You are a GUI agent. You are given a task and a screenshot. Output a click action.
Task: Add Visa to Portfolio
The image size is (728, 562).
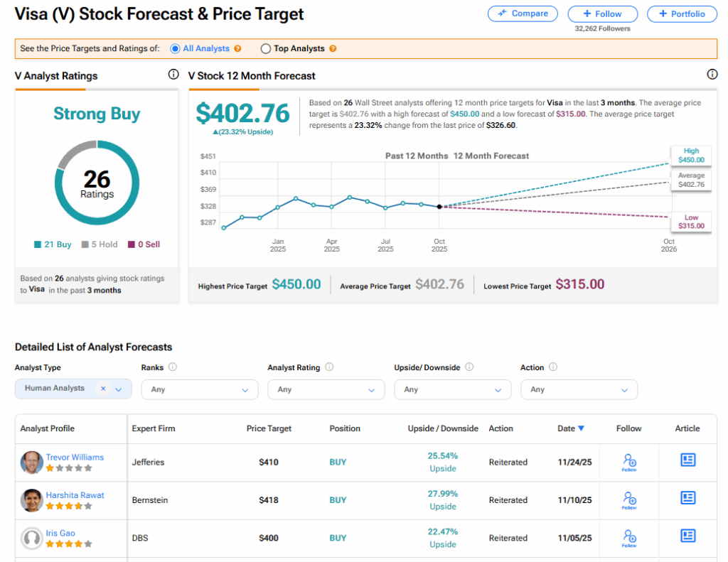click(682, 13)
